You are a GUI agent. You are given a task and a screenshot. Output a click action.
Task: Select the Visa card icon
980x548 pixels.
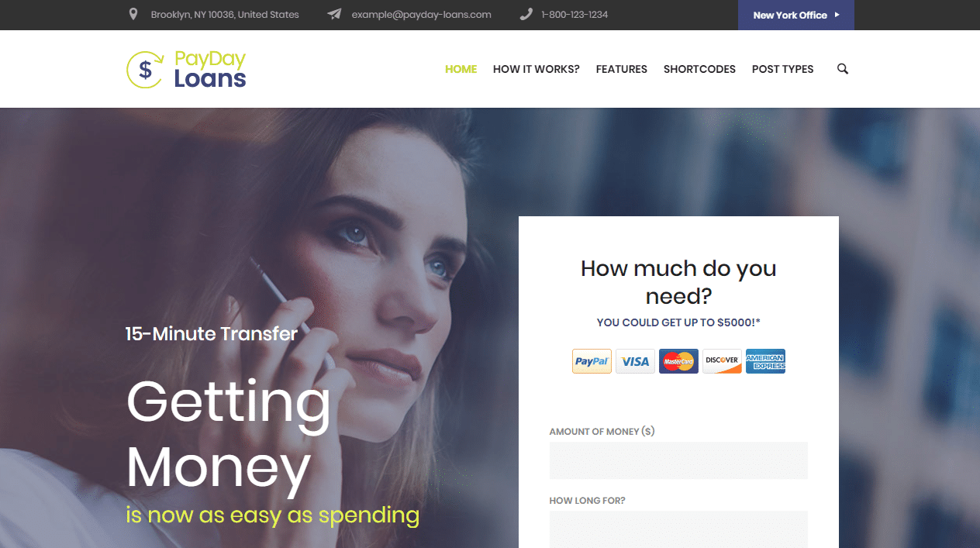pos(635,361)
